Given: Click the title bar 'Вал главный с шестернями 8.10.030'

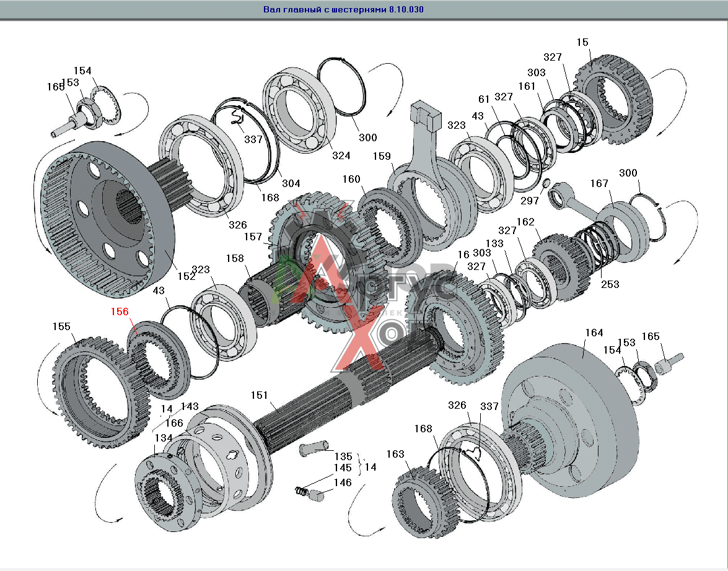Looking at the screenshot, I should pos(343,10).
